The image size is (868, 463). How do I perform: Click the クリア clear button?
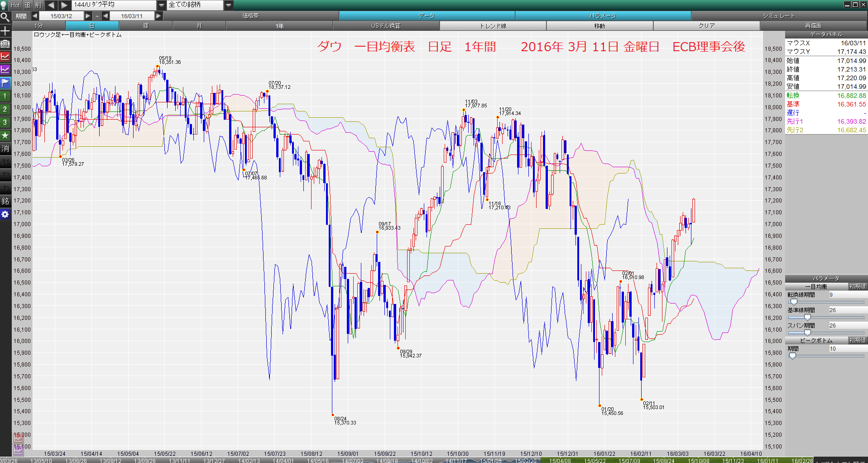pos(706,26)
